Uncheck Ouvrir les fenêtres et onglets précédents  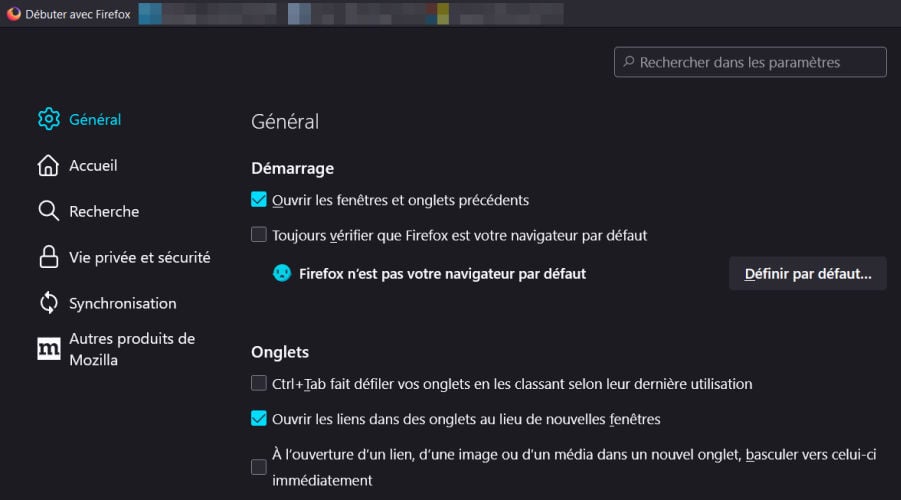tap(259, 199)
